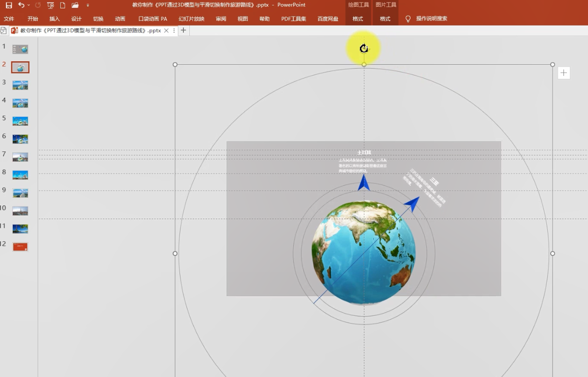Click the Redo icon
The width and height of the screenshot is (588, 377).
click(x=37, y=5)
